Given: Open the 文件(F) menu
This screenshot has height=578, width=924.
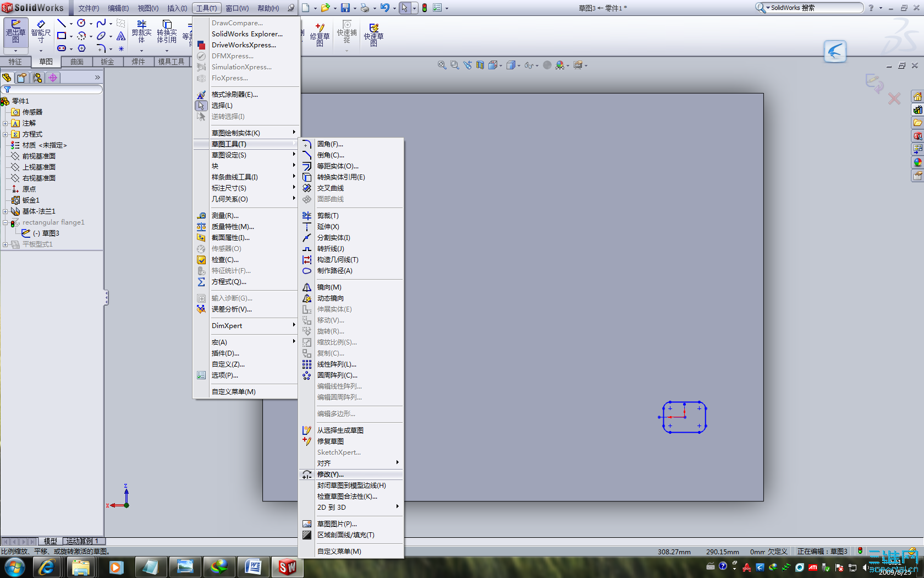Looking at the screenshot, I should click(x=89, y=8).
